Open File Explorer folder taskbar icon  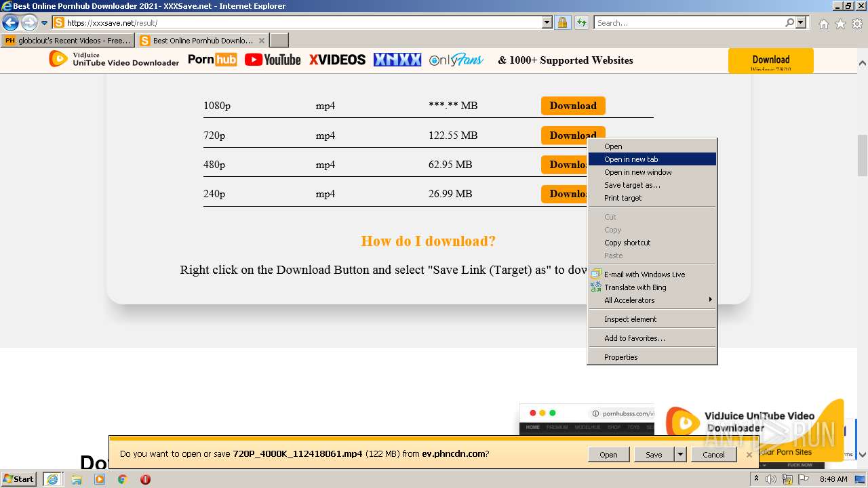tap(77, 479)
